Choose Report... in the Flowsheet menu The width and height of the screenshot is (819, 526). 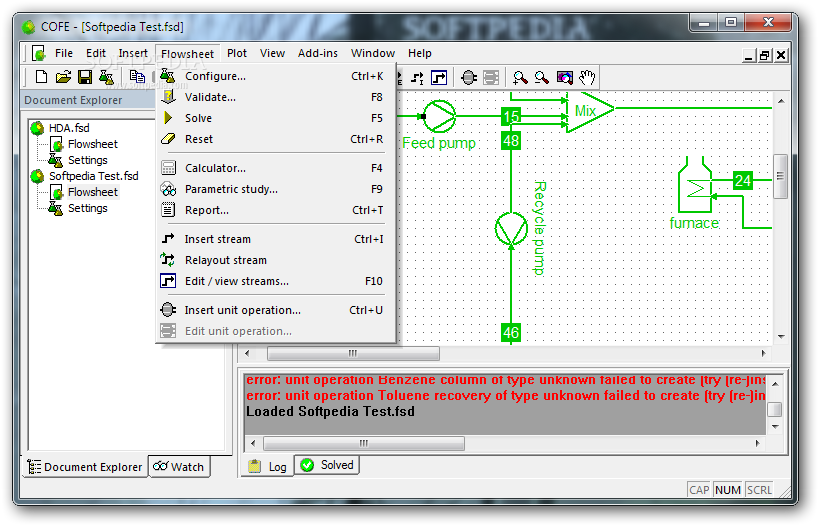pyautogui.click(x=275, y=210)
